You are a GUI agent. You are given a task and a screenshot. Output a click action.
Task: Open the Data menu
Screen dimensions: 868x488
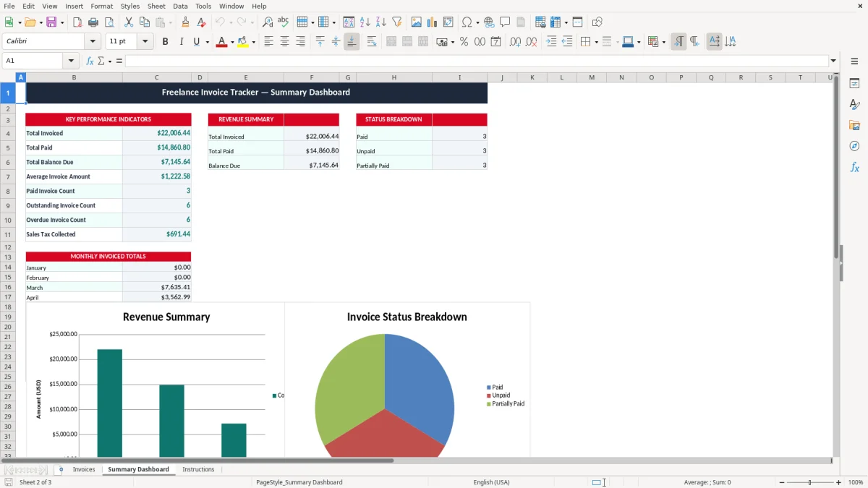coord(180,6)
